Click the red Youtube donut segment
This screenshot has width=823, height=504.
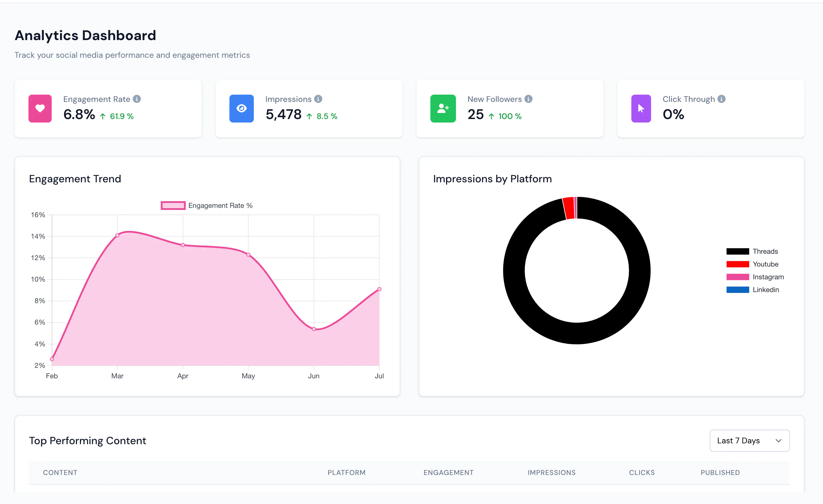[569, 208]
